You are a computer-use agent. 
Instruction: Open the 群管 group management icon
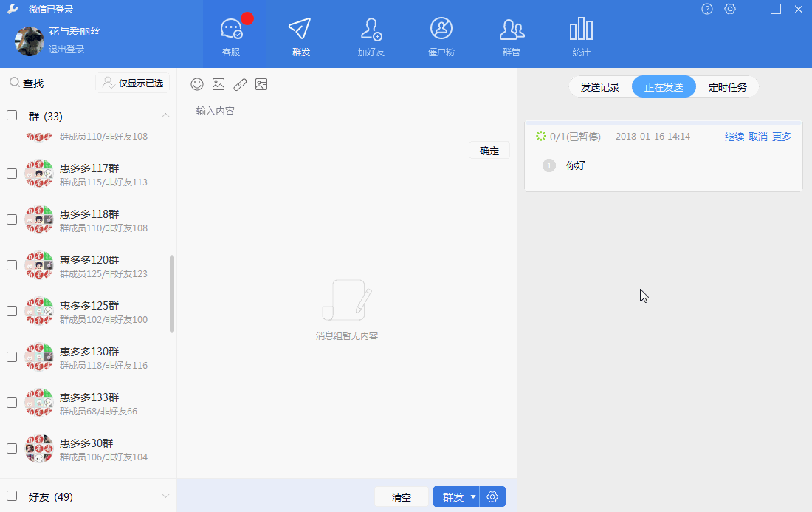512,30
